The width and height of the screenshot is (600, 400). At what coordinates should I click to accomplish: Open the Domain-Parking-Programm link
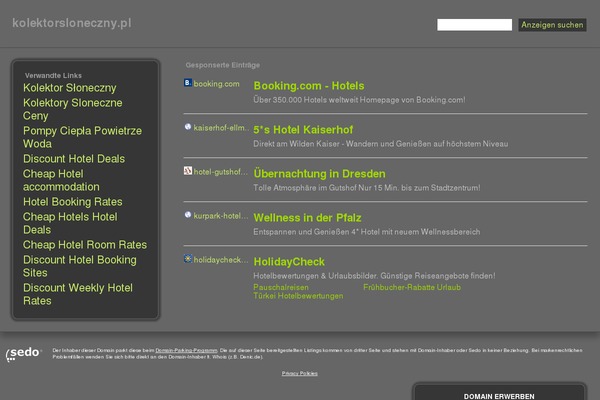[186, 350]
